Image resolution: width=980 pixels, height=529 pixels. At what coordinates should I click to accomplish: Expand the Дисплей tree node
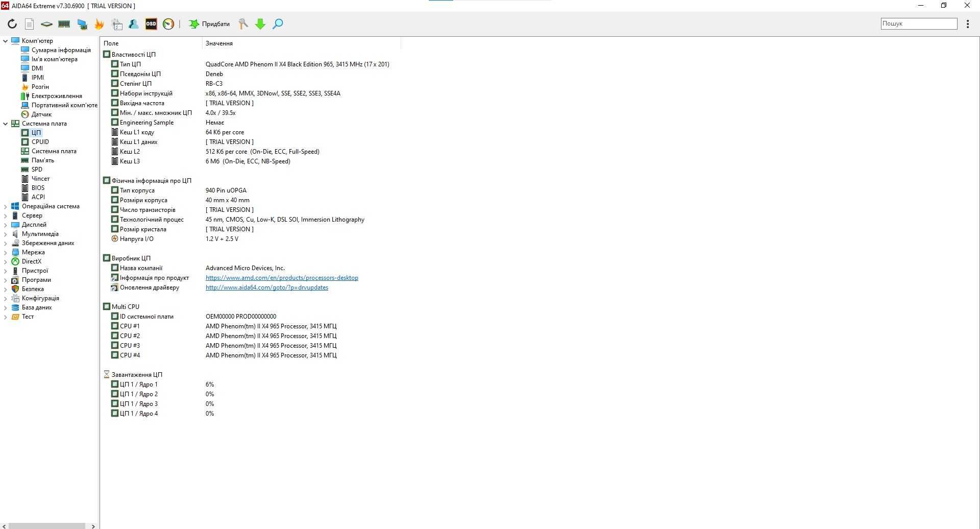click(x=6, y=225)
